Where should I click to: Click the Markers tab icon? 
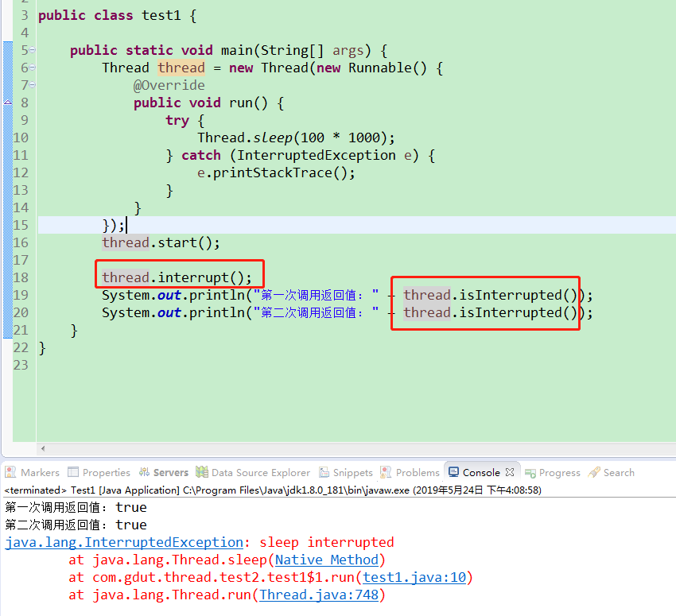tap(11, 472)
